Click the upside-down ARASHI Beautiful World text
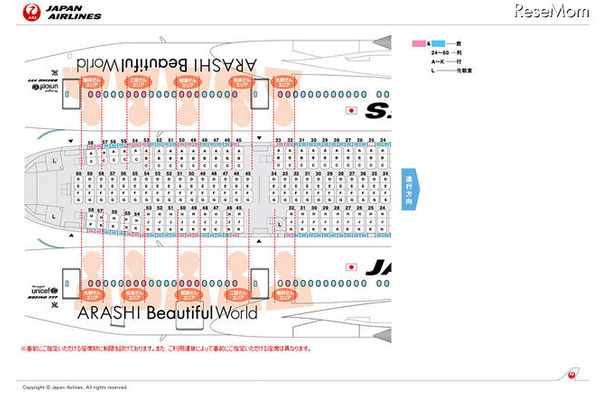610x400 pixels. (167, 65)
